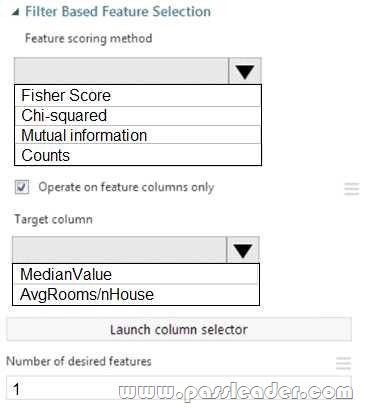Open the menu icon beside feature columns option

pos(352,189)
